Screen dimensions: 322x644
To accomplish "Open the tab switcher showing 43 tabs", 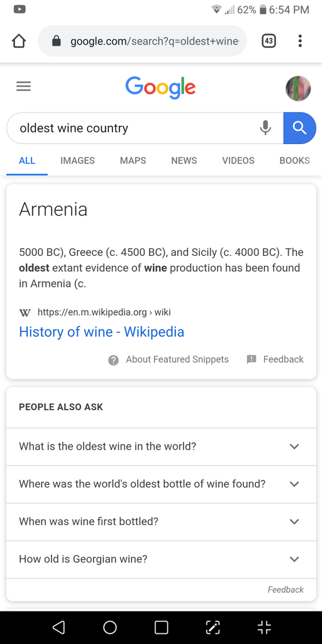I will coord(269,41).
